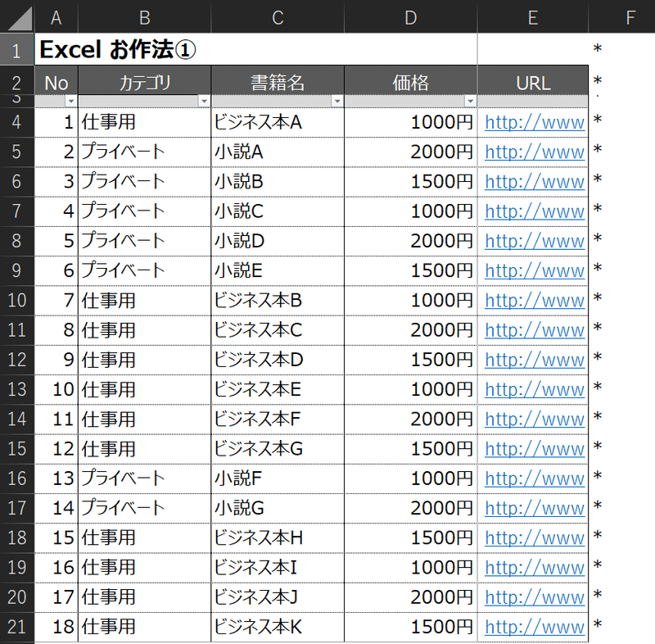The image size is (655, 644).
Task: Open the No column filter dropdown
Action: (x=70, y=101)
